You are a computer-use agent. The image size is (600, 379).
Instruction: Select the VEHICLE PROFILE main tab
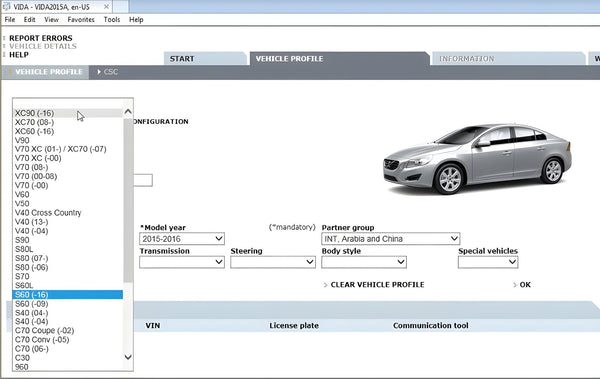(x=339, y=59)
